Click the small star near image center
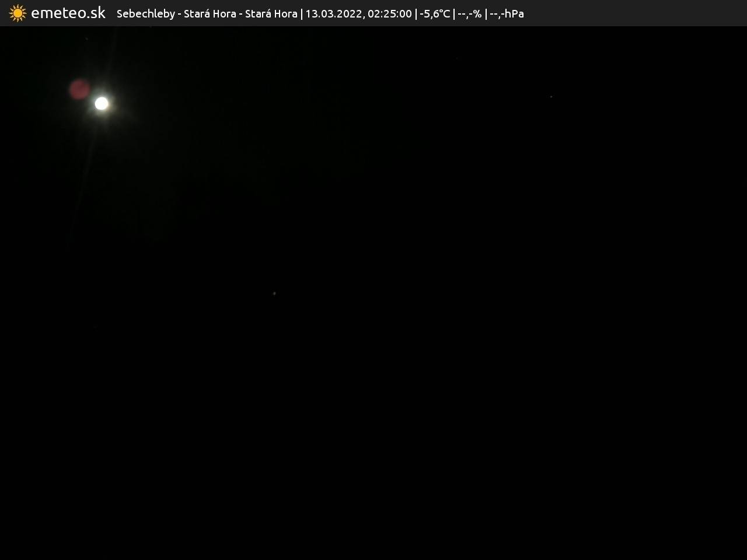The image size is (747, 560). pyautogui.click(x=274, y=293)
